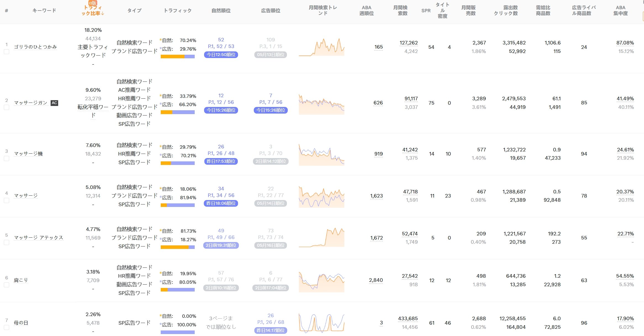Viewport: 644px width, 336px height.
Task: Click ABA concentration value 87.08%
Action: pyautogui.click(x=625, y=43)
